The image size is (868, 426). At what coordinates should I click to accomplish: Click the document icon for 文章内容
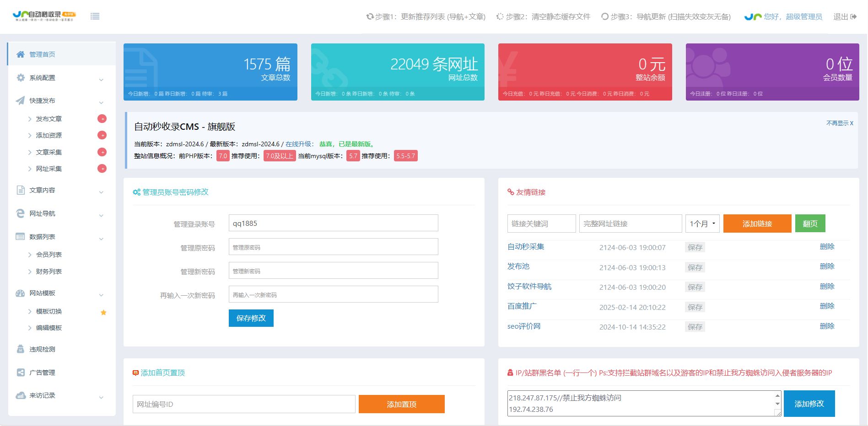click(x=21, y=190)
